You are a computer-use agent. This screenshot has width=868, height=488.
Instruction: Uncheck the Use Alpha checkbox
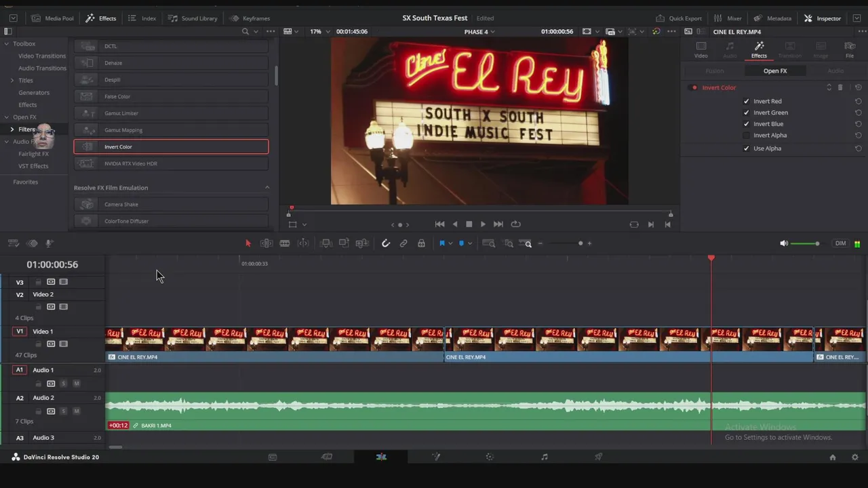coord(747,148)
